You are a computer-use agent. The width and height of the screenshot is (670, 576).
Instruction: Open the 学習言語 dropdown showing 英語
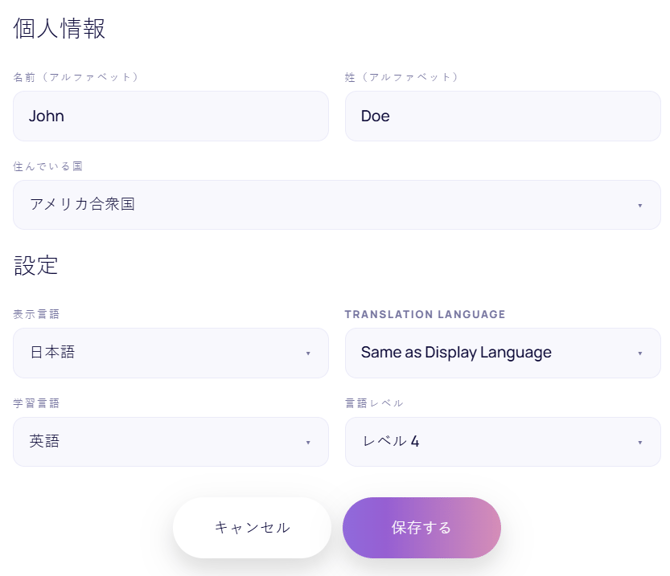click(x=171, y=442)
